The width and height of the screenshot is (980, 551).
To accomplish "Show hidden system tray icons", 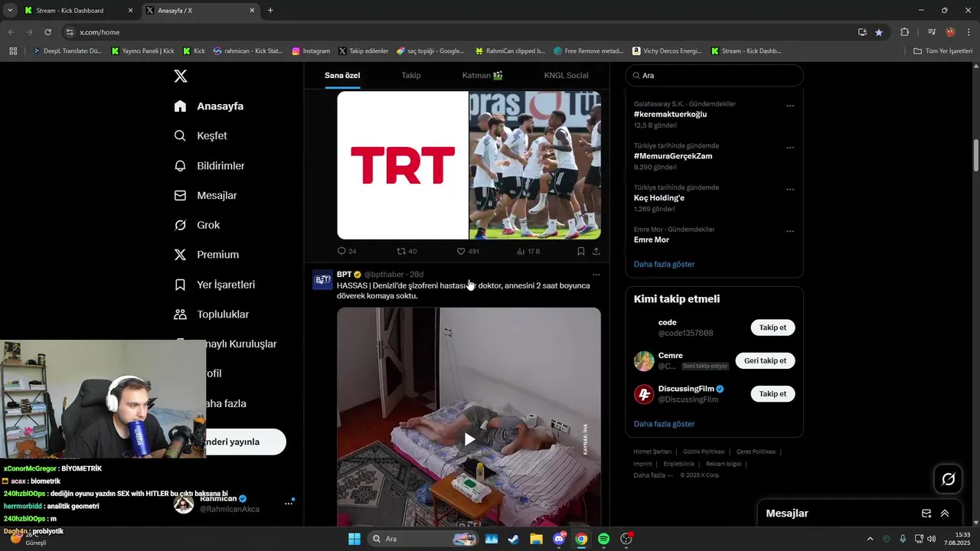I will coord(870,539).
